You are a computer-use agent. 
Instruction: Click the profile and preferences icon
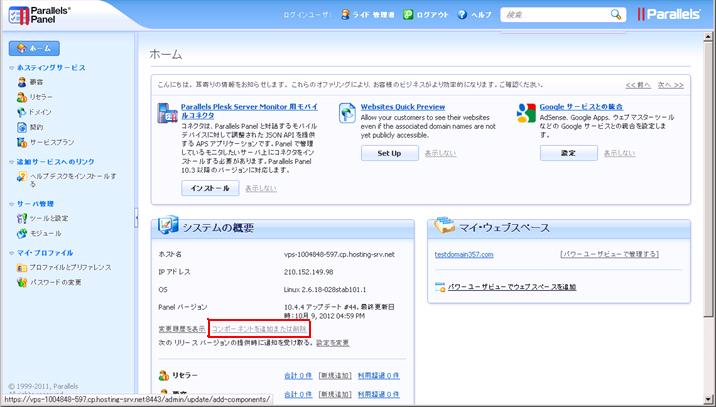tap(22, 268)
